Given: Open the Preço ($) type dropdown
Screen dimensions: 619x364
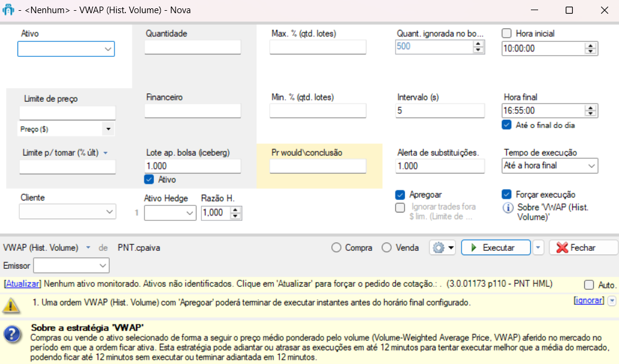Looking at the screenshot, I should (108, 129).
